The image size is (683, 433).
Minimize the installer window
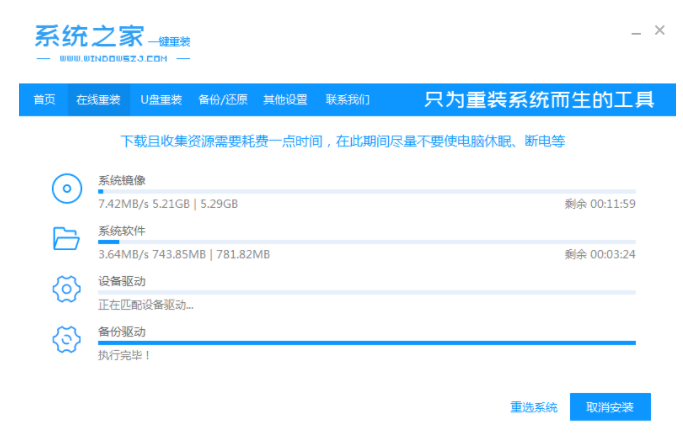636,32
